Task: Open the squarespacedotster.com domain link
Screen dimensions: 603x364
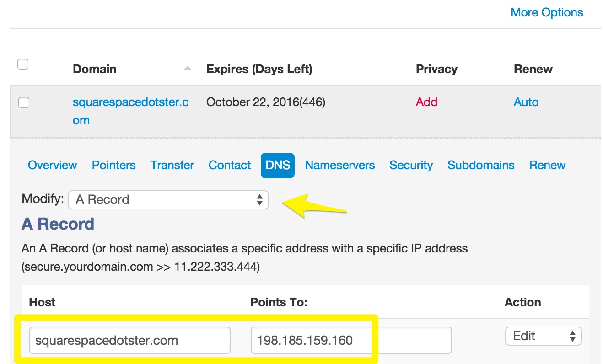Action: (130, 102)
